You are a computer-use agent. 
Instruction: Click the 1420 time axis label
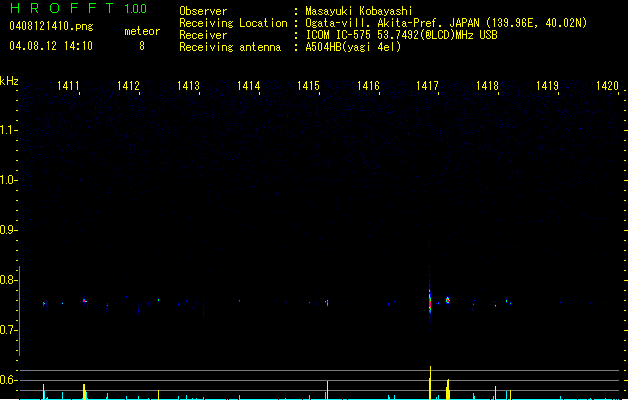607,86
